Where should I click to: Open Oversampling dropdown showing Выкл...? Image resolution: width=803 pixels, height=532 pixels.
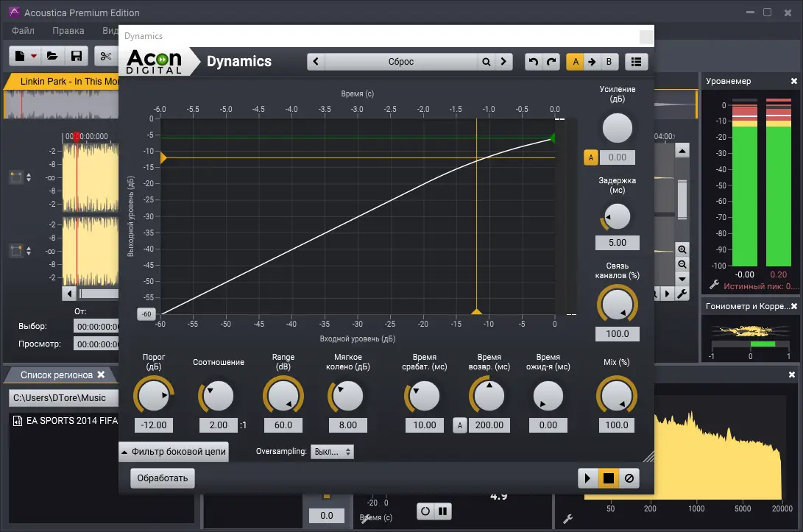click(332, 452)
